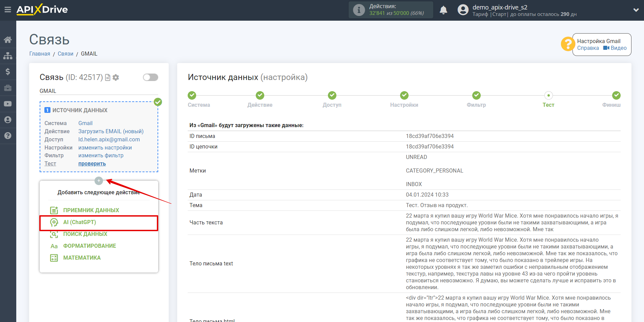Viewport: 644px width, 322px height.
Task: Open the YouTube video sidebar icon
Action: [x=8, y=104]
